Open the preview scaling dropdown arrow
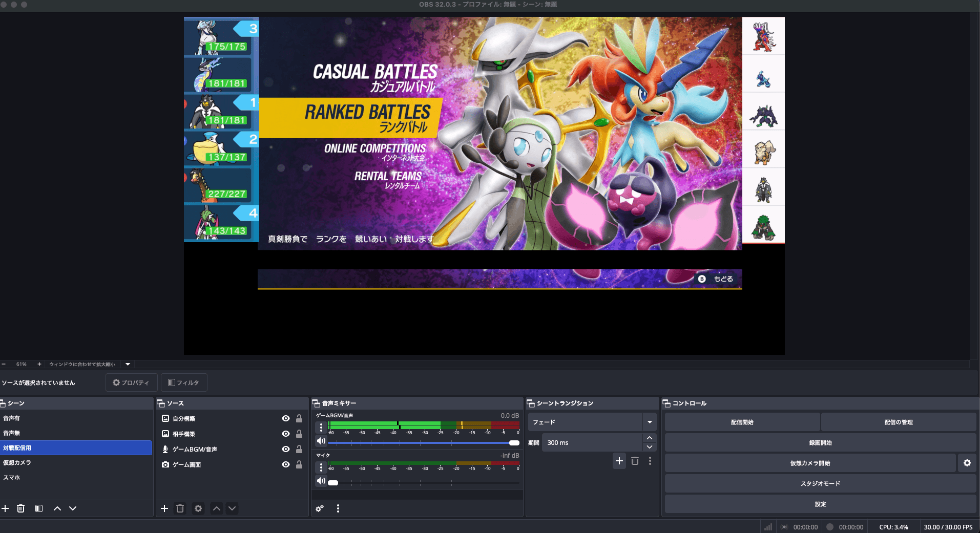Viewport: 980px width, 533px height. pyautogui.click(x=127, y=364)
